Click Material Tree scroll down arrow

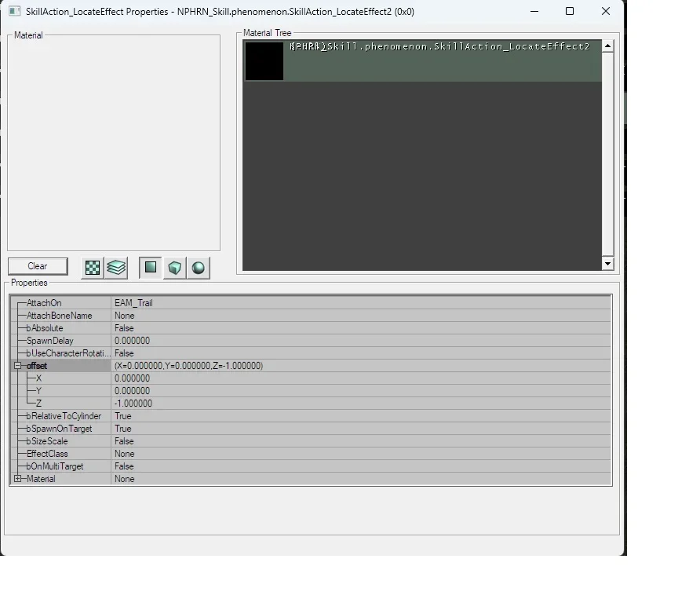click(607, 264)
